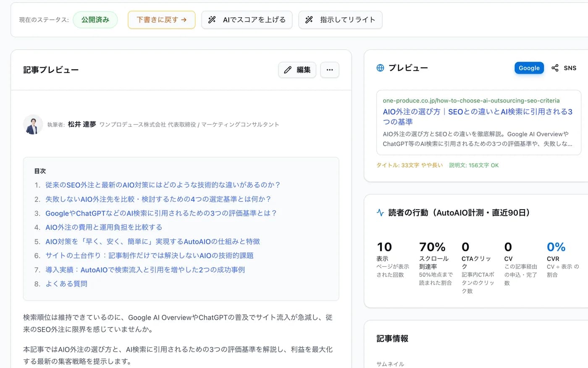Viewport: 588px width, 368px height.
Task: Click the 10 表示 count
Action: click(x=384, y=247)
